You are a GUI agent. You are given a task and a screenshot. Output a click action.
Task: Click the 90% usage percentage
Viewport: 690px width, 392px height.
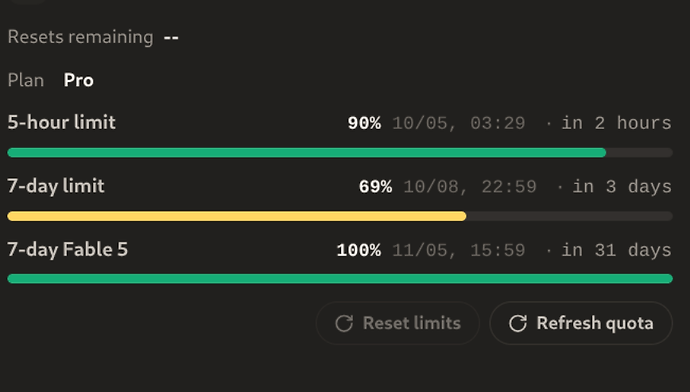pos(364,123)
